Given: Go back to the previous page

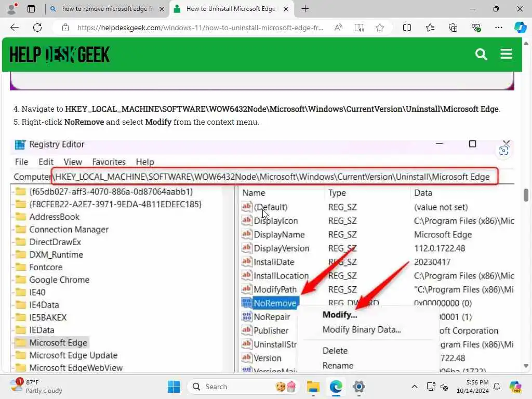Looking at the screenshot, I should pos(15,28).
